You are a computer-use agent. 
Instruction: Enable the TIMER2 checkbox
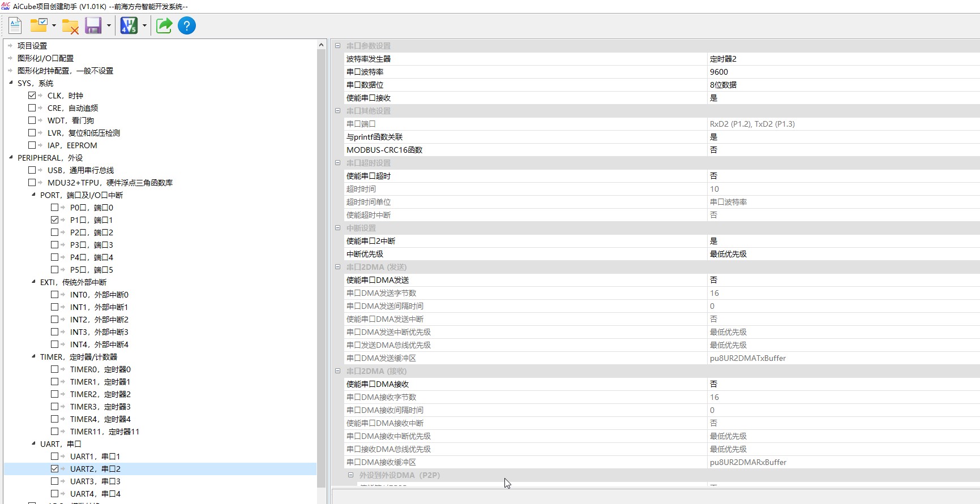tap(55, 394)
